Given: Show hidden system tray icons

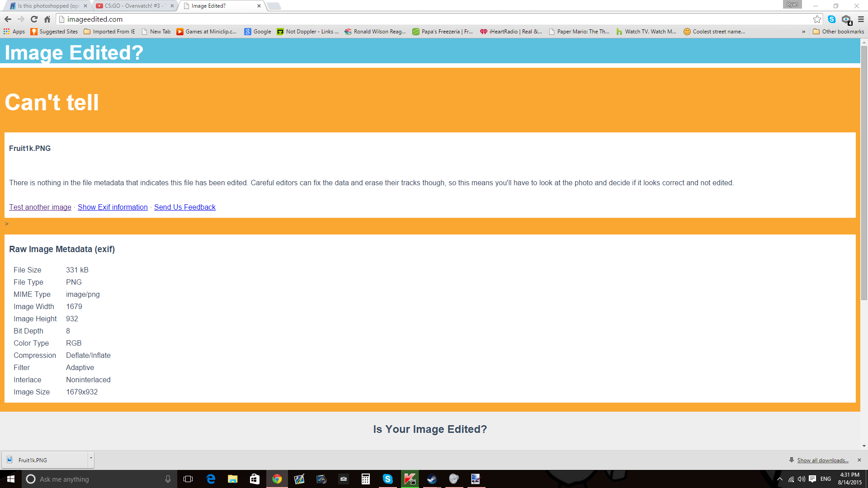Looking at the screenshot, I should point(779,479).
